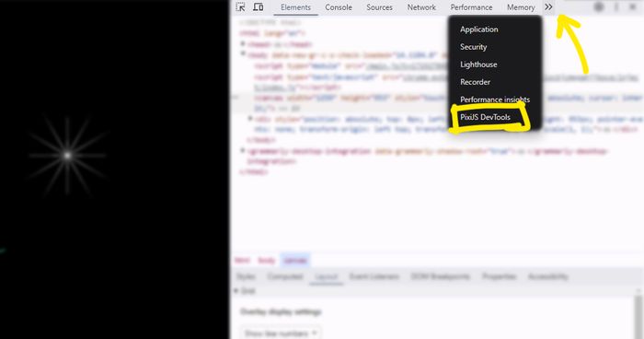Open the more tabs chevron
This screenshot has height=339, width=644.
point(548,7)
